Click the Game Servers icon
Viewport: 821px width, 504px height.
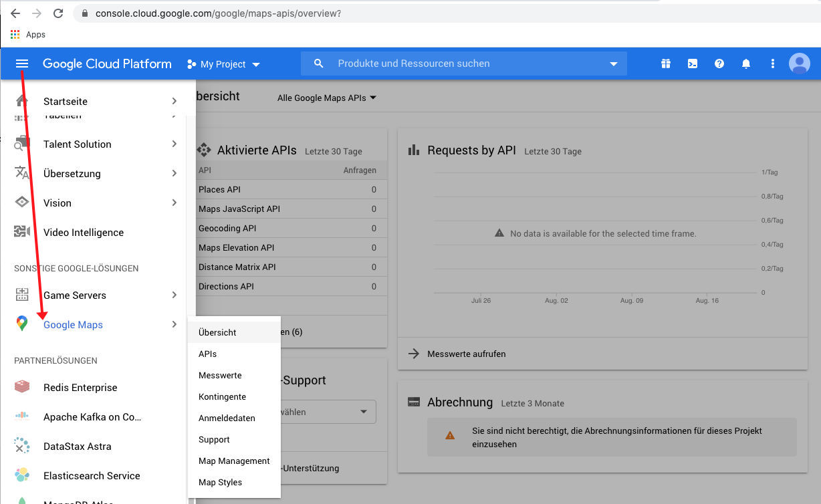pyautogui.click(x=21, y=295)
